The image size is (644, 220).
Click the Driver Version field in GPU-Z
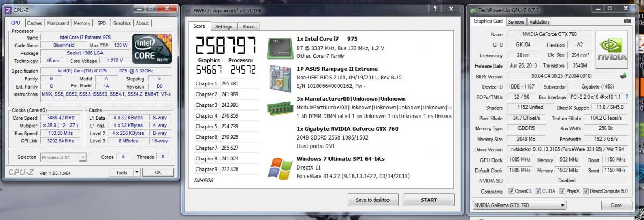[x=568, y=150]
